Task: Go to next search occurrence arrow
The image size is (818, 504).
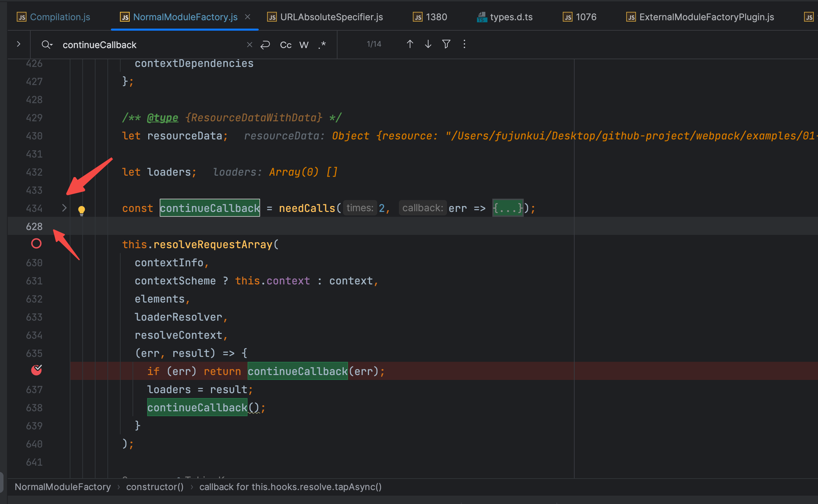Action: (428, 44)
